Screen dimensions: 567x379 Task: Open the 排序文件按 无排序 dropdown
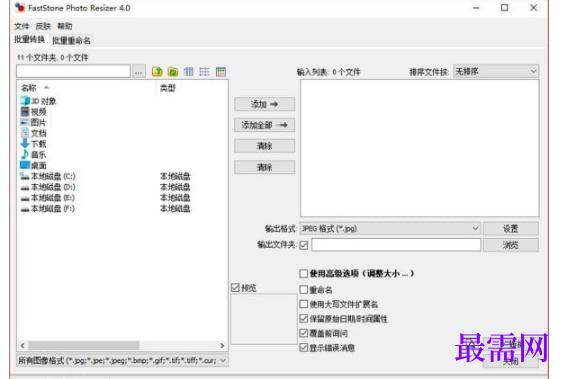pos(496,71)
